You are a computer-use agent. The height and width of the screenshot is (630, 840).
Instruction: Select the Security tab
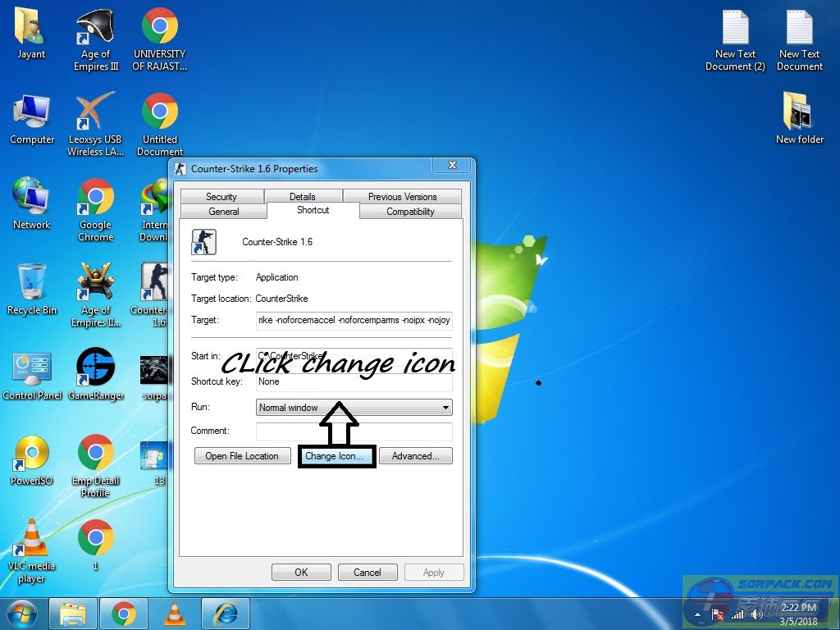coord(221,197)
